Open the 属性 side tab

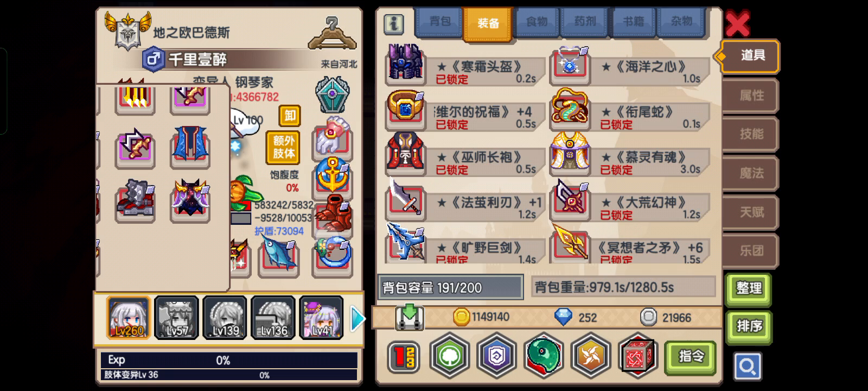point(751,96)
